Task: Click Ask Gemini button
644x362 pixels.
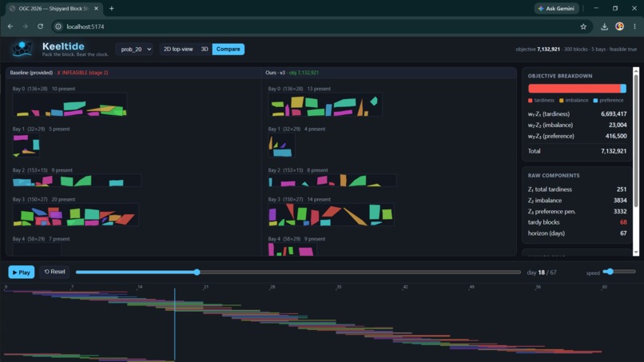Action: [x=557, y=8]
